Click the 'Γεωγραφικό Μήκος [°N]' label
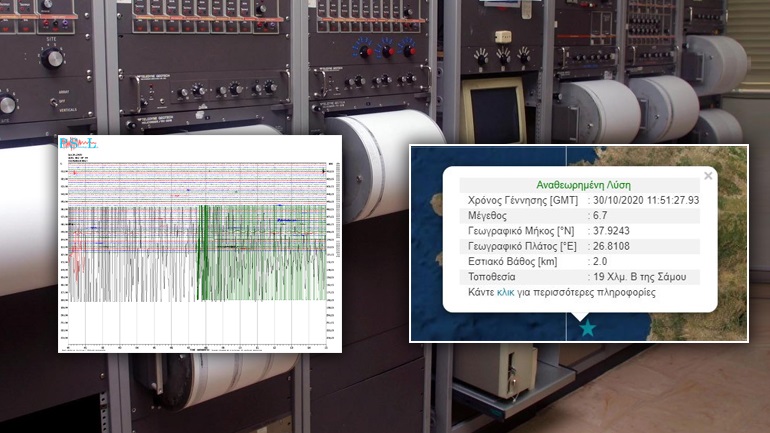770x433 pixels. 521,231
